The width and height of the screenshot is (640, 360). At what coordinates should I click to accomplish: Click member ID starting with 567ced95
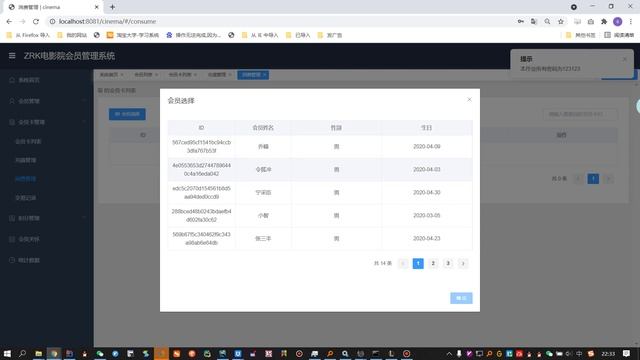201,147
